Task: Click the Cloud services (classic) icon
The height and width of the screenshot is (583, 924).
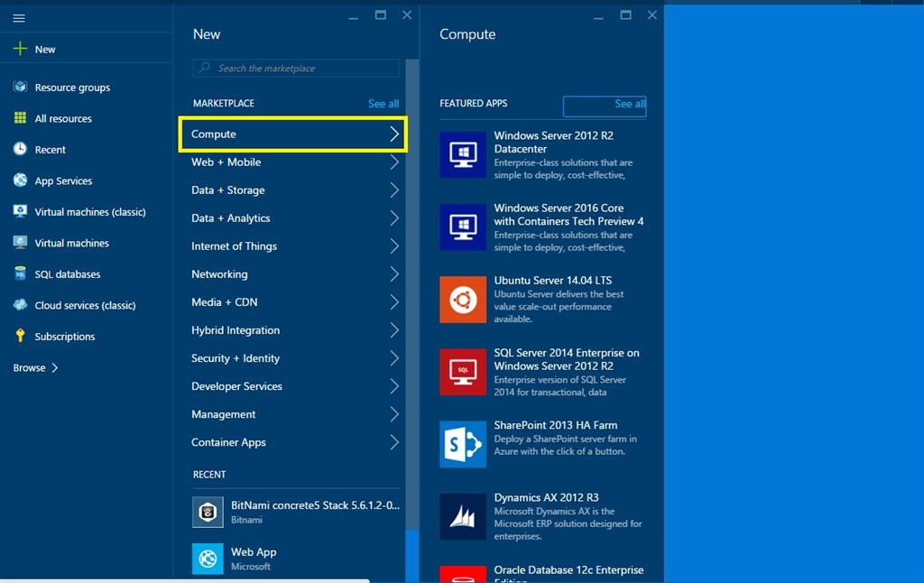Action: click(x=20, y=305)
